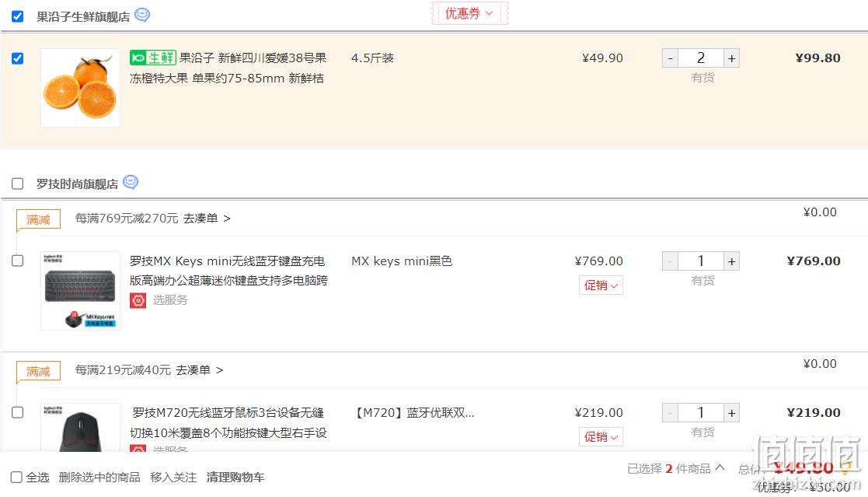Click the keyboard subtotal ¥769.00 in bold

814,261
